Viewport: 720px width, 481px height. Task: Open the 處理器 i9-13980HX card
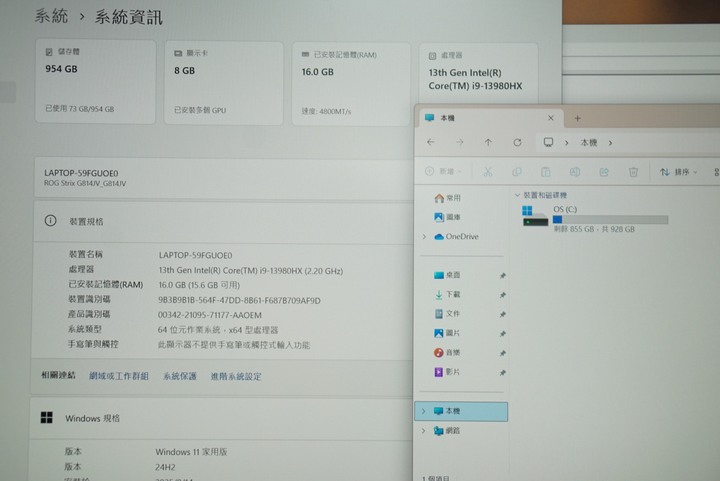(478, 73)
